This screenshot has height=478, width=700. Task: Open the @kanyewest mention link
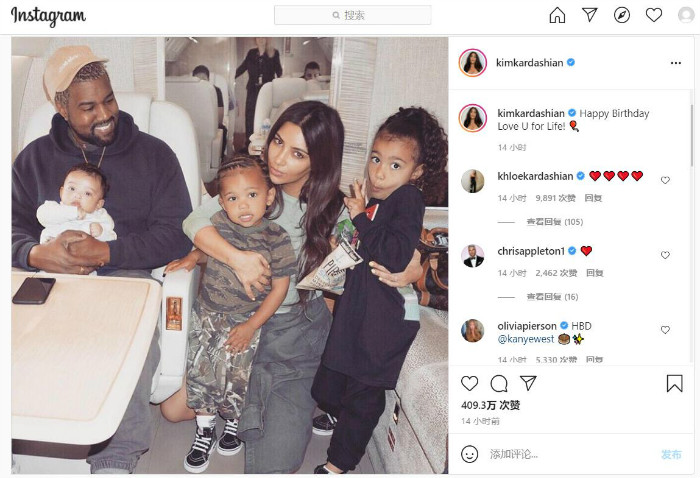[525, 339]
